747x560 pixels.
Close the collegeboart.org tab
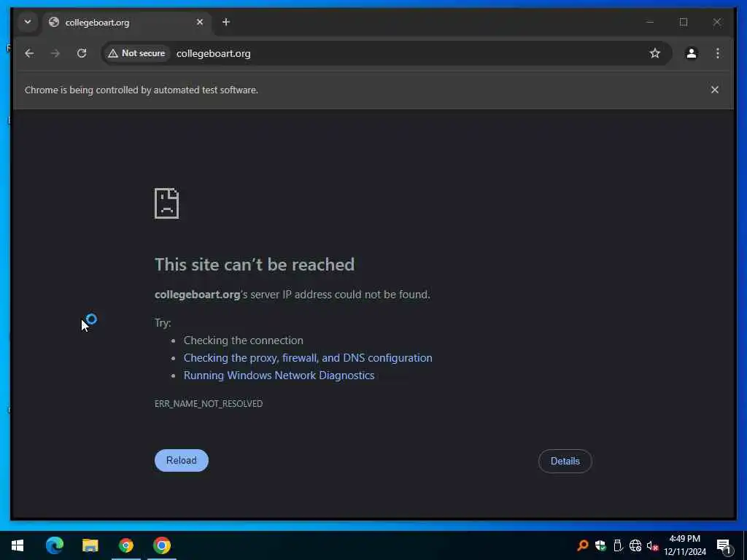(200, 22)
